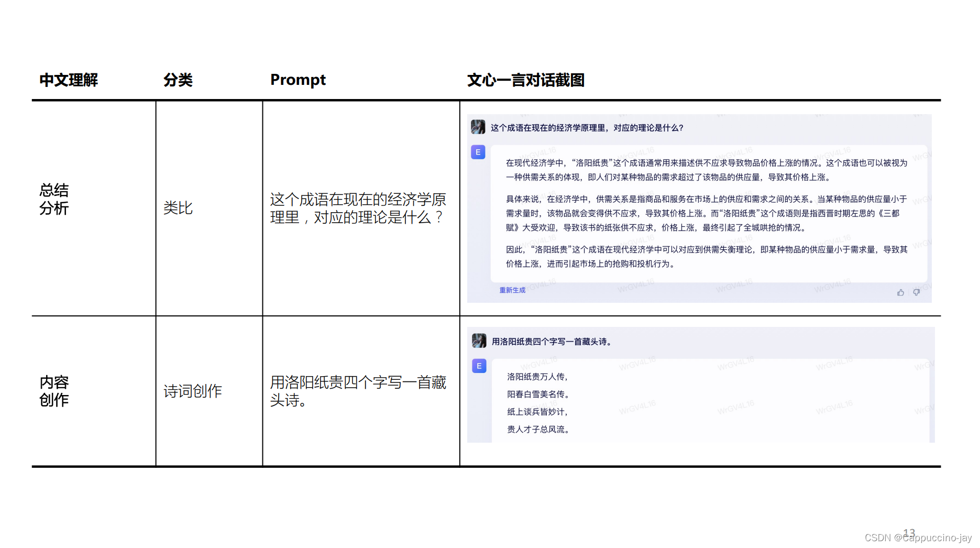Screen dimensions: 980x548
Task: Click the chat message 用洛阳纸贵四个字写一首藏头诗
Action: (x=552, y=342)
